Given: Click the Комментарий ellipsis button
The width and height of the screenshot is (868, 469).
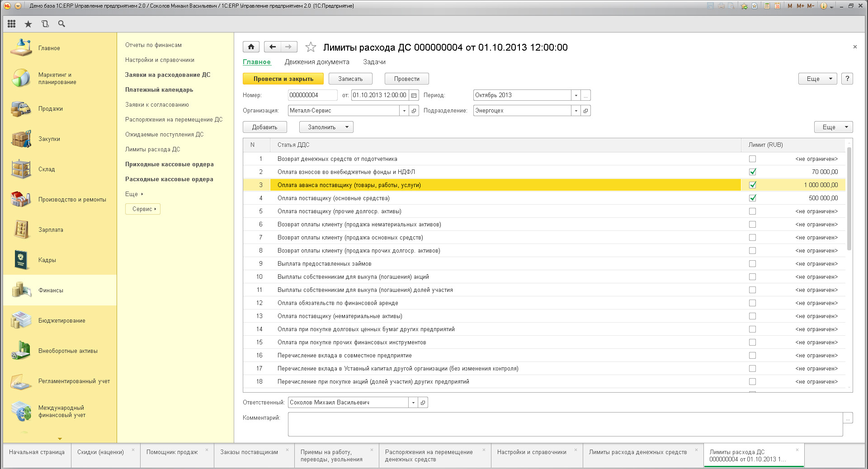Looking at the screenshot, I should [x=848, y=418].
